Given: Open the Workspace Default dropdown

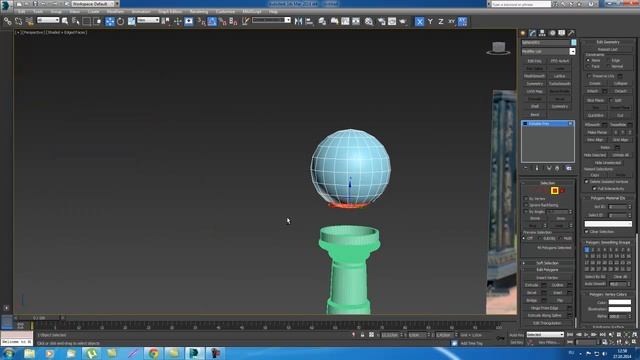Looking at the screenshot, I should (93, 4).
